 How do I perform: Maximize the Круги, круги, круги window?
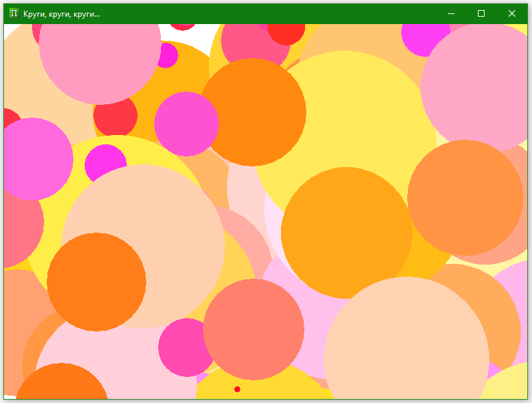click(x=481, y=13)
